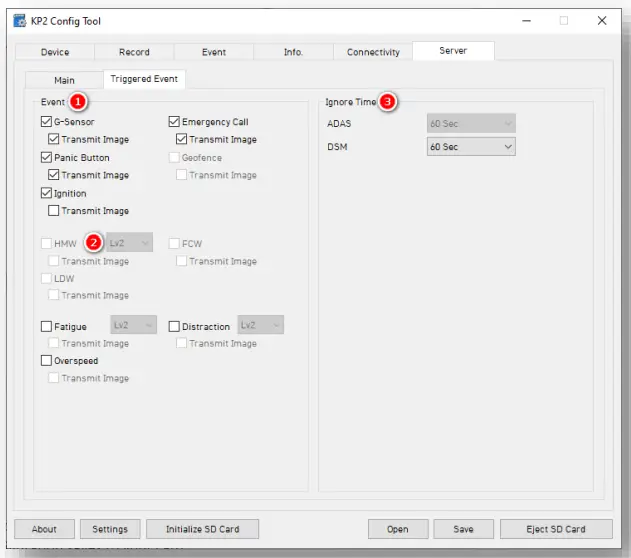Select the Triggered Event sub-tab
This screenshot has height=558, width=631.
click(144, 79)
